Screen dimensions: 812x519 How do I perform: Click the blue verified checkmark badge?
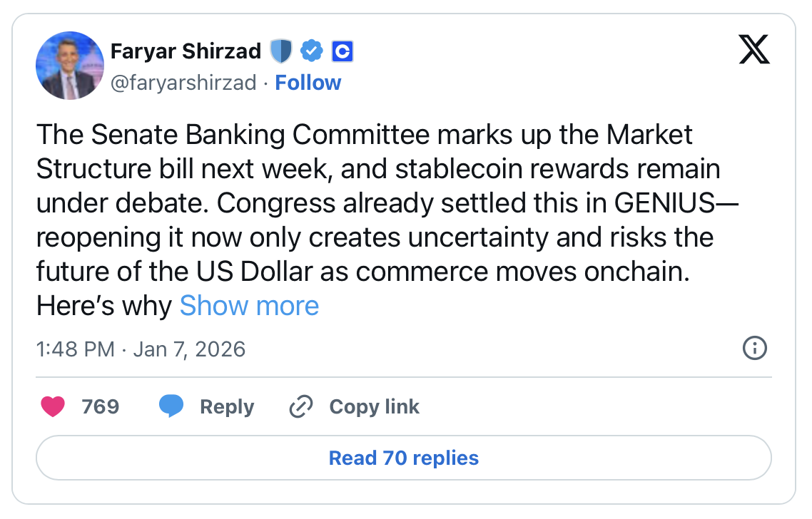tap(311, 51)
